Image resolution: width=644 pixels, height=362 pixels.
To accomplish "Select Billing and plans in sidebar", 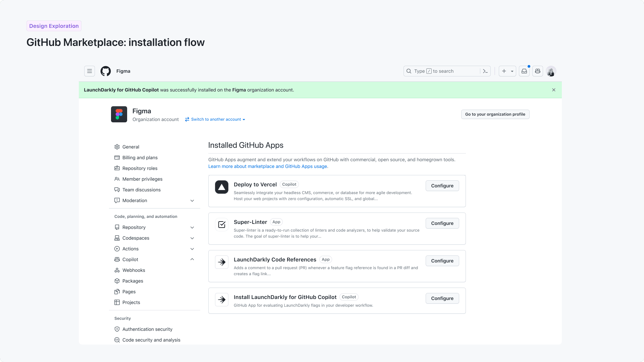I will [140, 158].
